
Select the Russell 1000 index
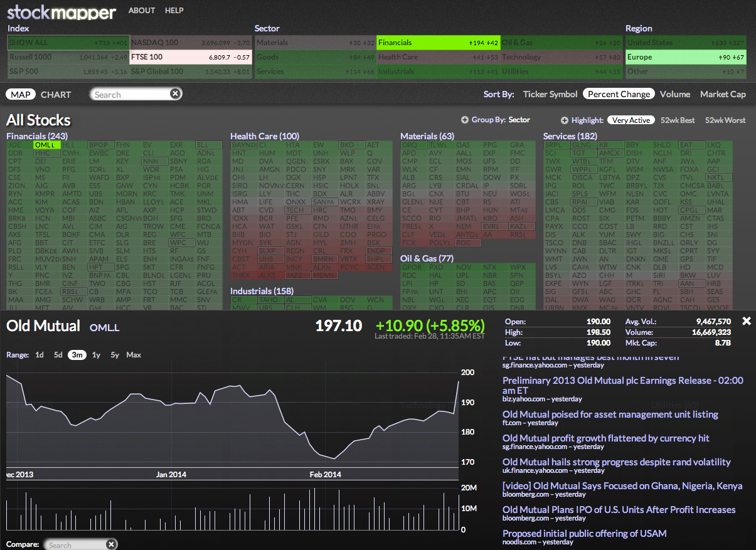point(68,57)
